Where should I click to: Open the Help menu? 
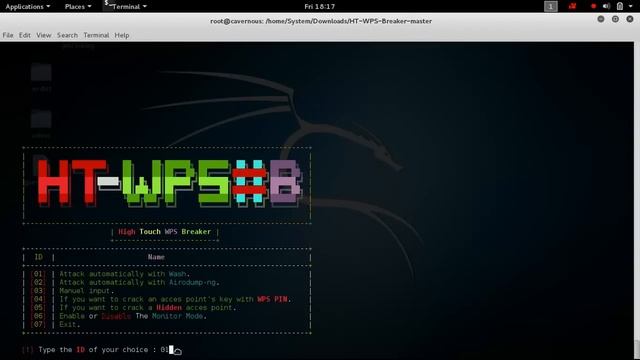pos(122,35)
